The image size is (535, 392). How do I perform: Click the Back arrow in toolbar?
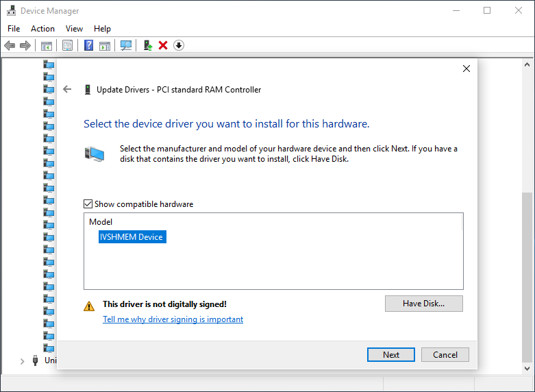10,45
